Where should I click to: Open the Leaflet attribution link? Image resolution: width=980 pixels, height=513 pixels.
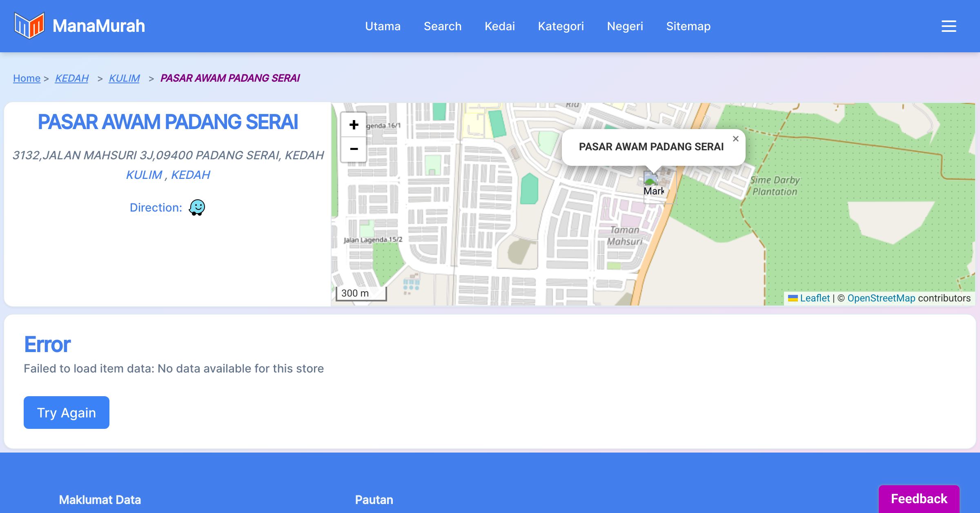[x=815, y=298]
